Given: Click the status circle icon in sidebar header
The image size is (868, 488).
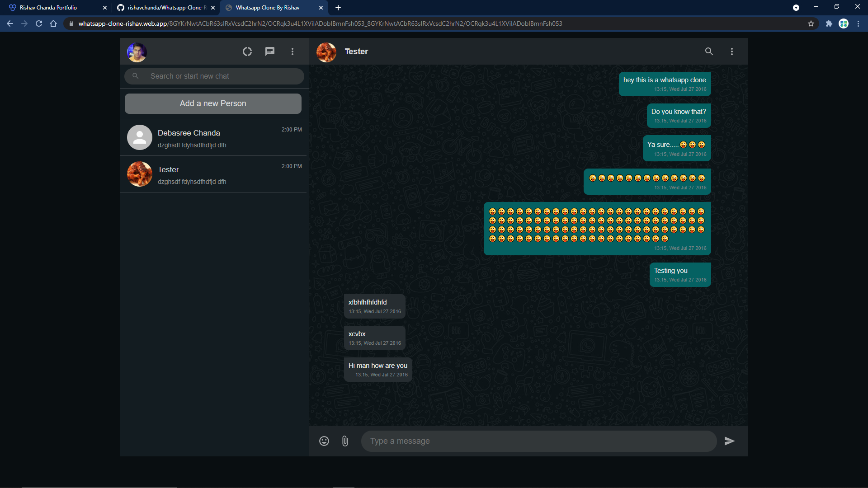Looking at the screenshot, I should click(x=247, y=52).
